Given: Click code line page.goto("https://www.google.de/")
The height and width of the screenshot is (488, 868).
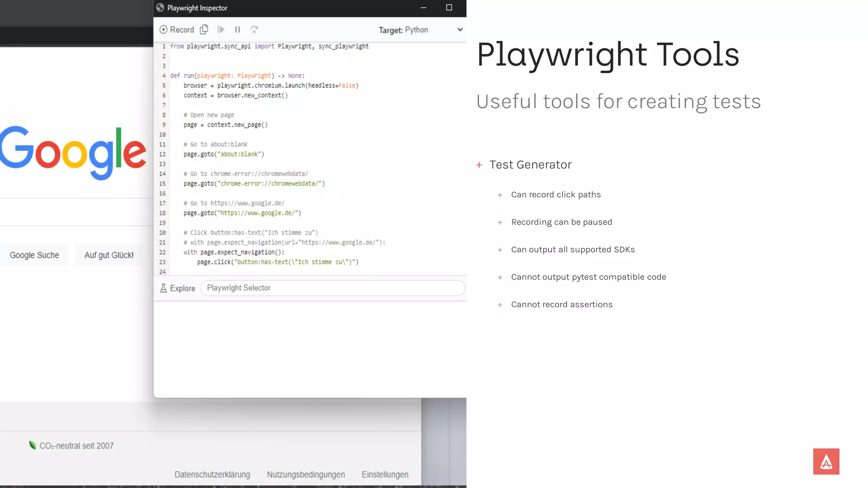Looking at the screenshot, I should coord(242,213).
